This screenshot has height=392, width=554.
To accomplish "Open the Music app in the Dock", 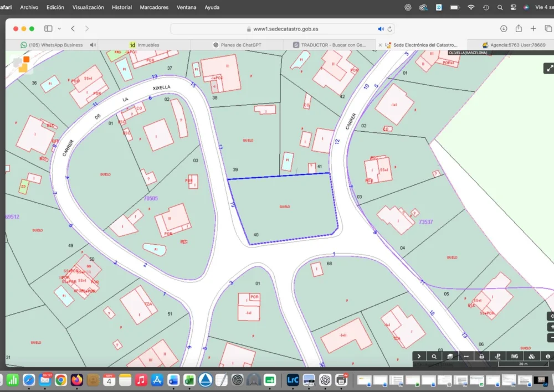I will click(x=141, y=380).
